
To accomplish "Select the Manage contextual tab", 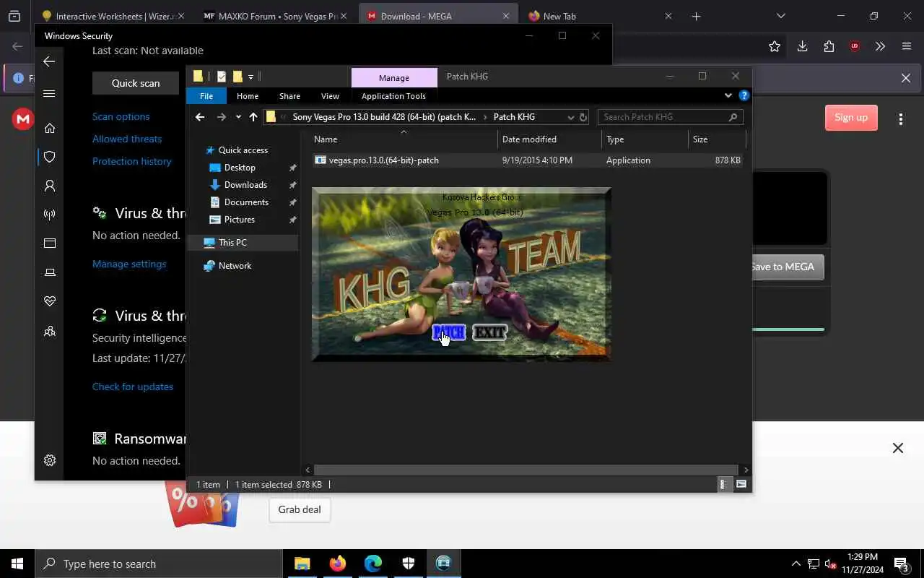I will [x=394, y=78].
